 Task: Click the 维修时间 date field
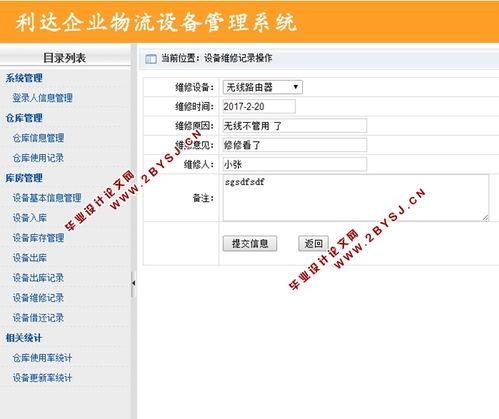click(259, 107)
